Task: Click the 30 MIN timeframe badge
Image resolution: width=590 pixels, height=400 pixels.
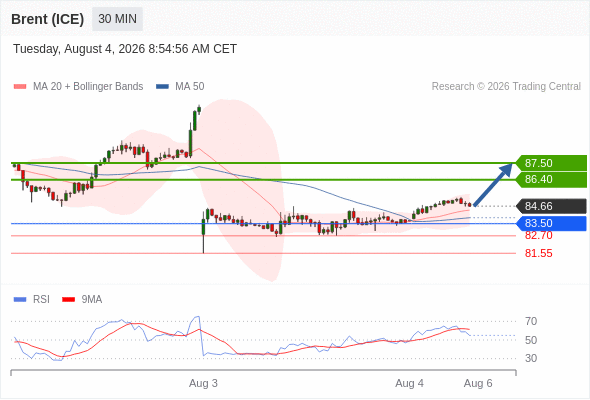Action: coord(117,19)
